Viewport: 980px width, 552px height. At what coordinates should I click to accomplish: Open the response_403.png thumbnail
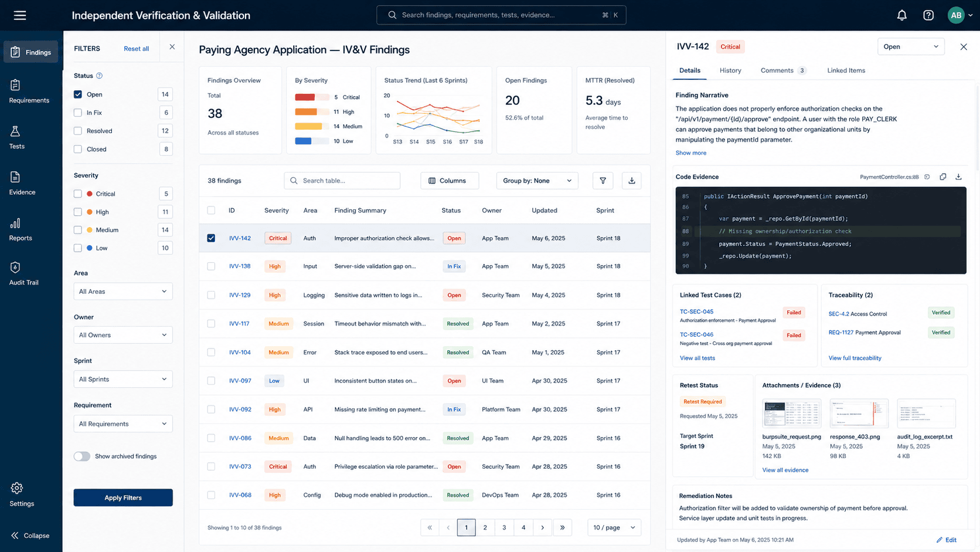859,414
